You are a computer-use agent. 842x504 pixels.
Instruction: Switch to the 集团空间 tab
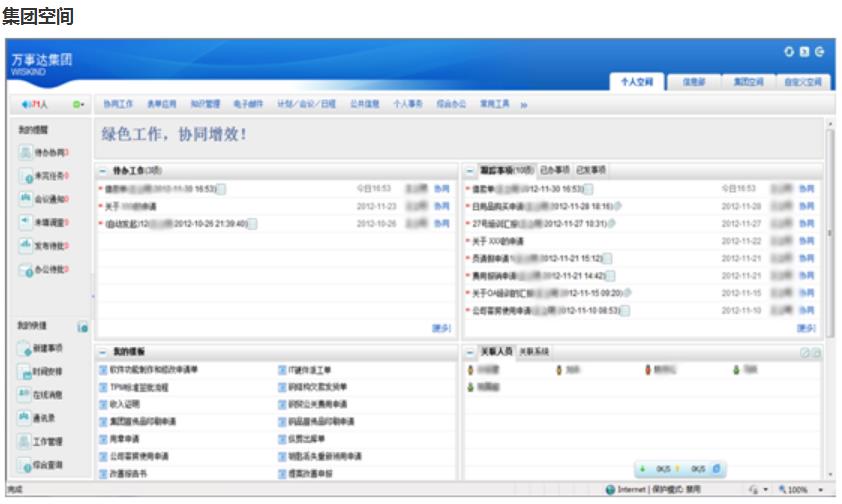point(748,82)
